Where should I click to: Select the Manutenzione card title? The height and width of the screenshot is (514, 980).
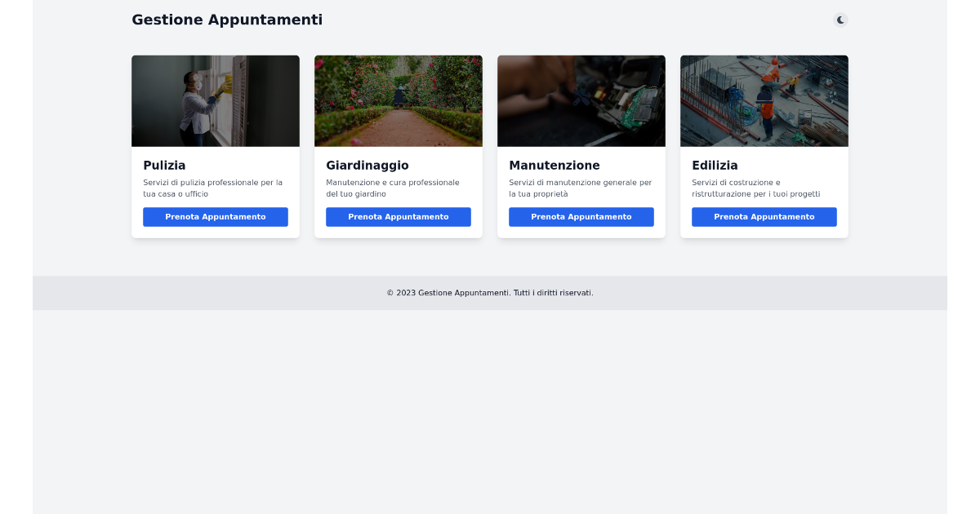[x=554, y=165]
